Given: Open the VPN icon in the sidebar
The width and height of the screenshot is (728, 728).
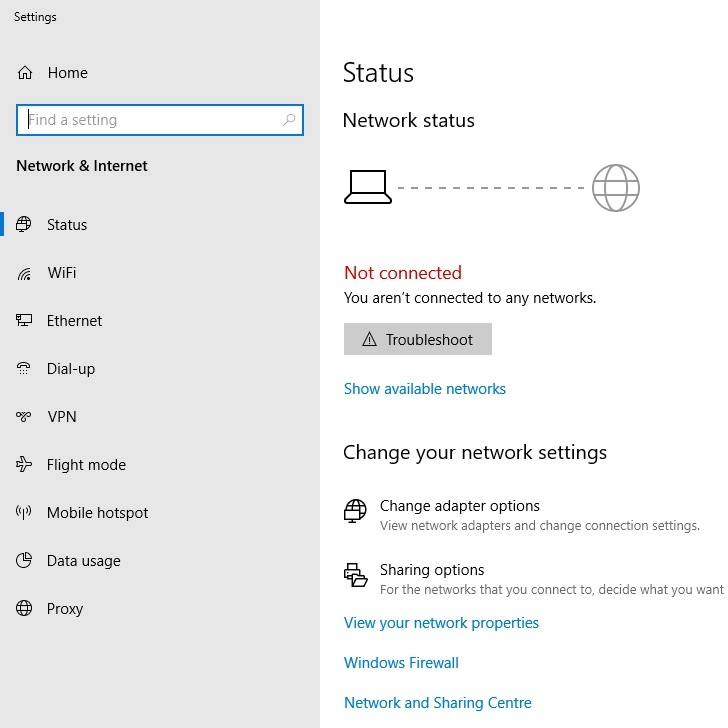Looking at the screenshot, I should [25, 417].
